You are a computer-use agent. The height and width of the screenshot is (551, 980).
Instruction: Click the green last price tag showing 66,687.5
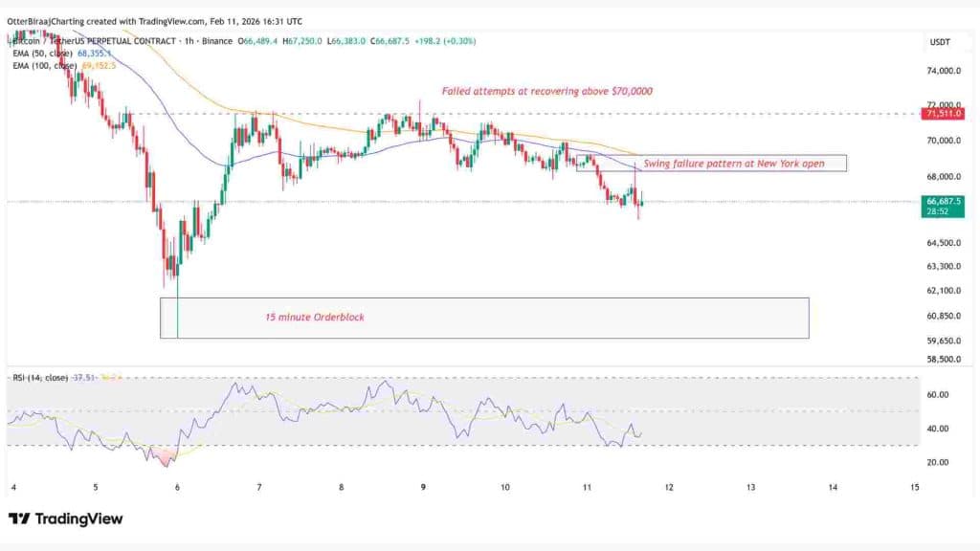click(x=943, y=201)
